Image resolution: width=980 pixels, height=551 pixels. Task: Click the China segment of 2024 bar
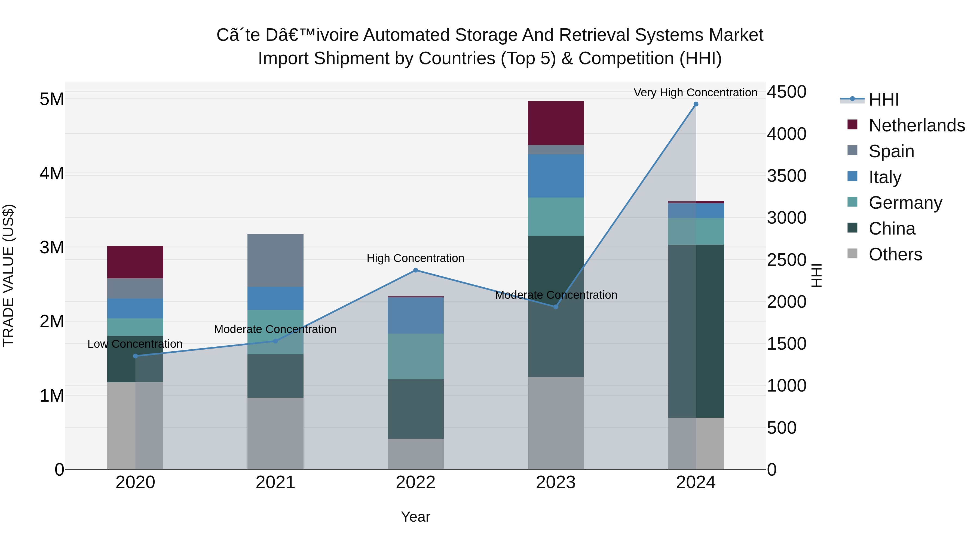coord(696,331)
